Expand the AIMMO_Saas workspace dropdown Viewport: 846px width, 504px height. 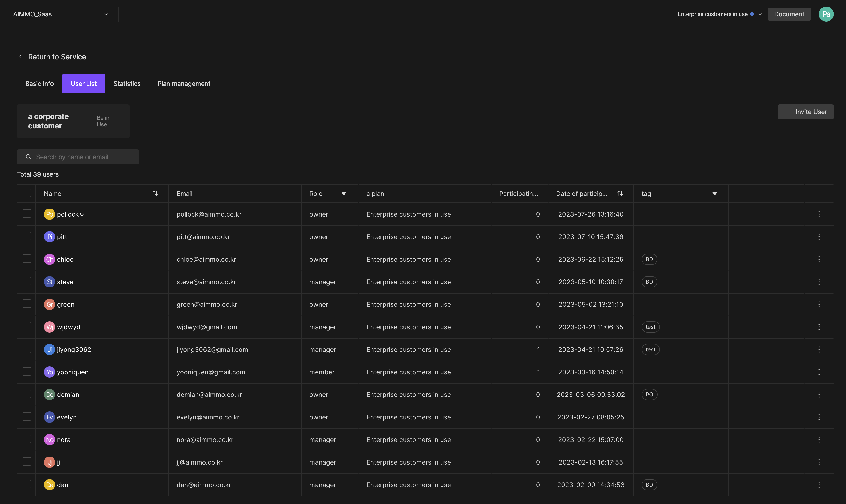(106, 14)
